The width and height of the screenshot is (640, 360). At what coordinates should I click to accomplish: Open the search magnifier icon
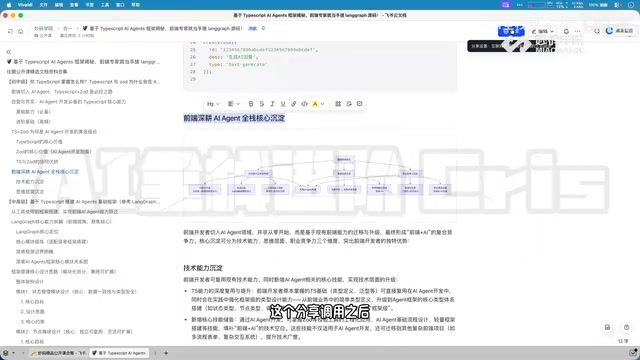597,31
